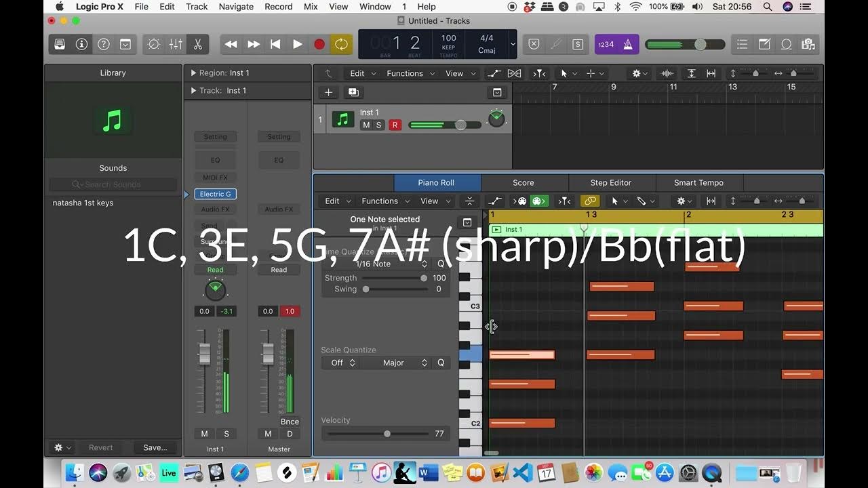Open Tracks area Edit dropdown menu

[361, 73]
